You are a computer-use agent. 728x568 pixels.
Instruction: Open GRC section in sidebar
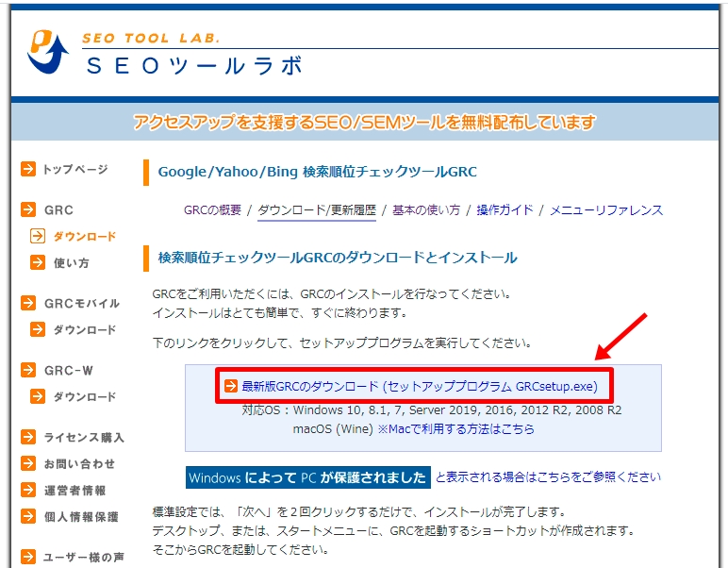(59, 209)
